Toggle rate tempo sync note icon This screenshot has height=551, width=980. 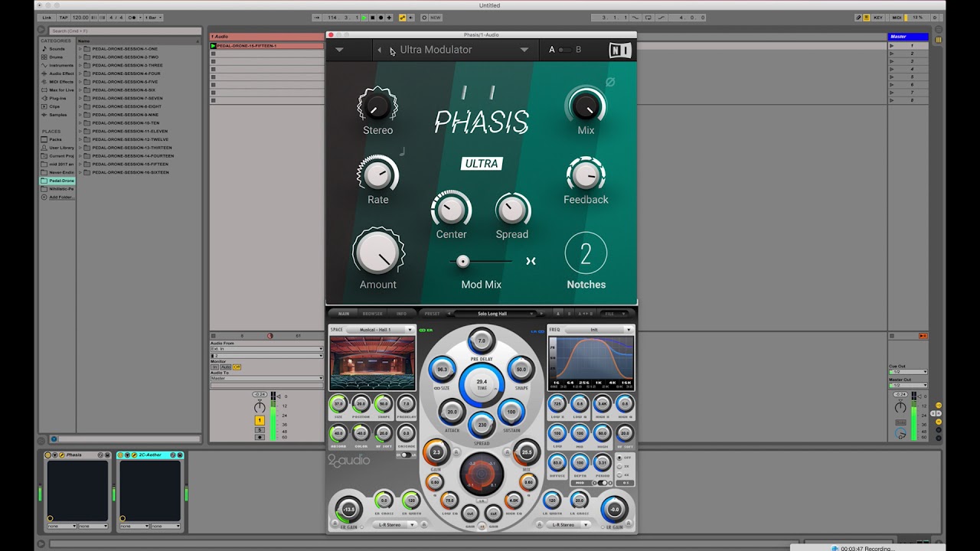coord(402,152)
